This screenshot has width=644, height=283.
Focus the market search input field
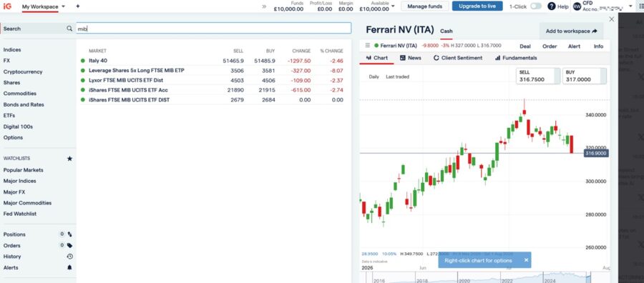213,29
